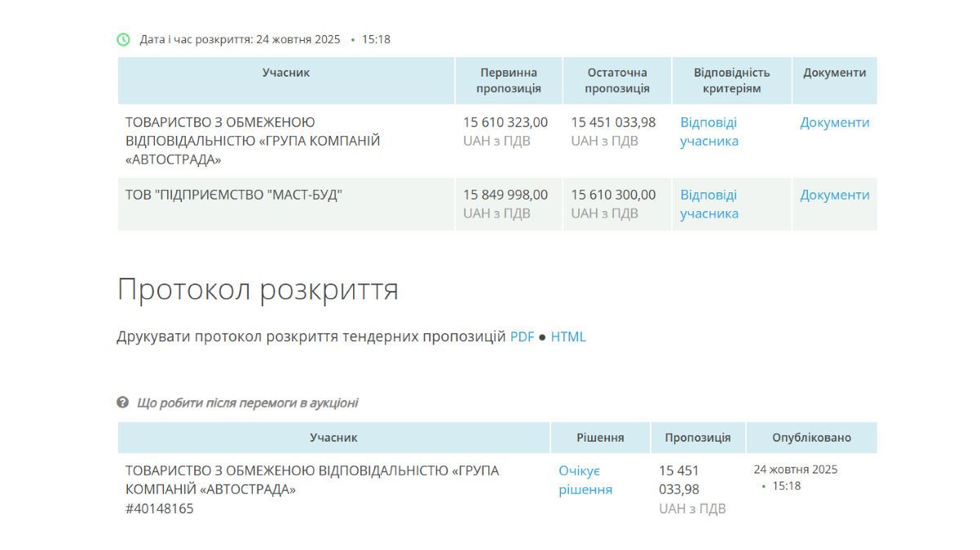The height and width of the screenshot is (550, 980).
Task: Click the participant code #40148165
Action: (160, 508)
